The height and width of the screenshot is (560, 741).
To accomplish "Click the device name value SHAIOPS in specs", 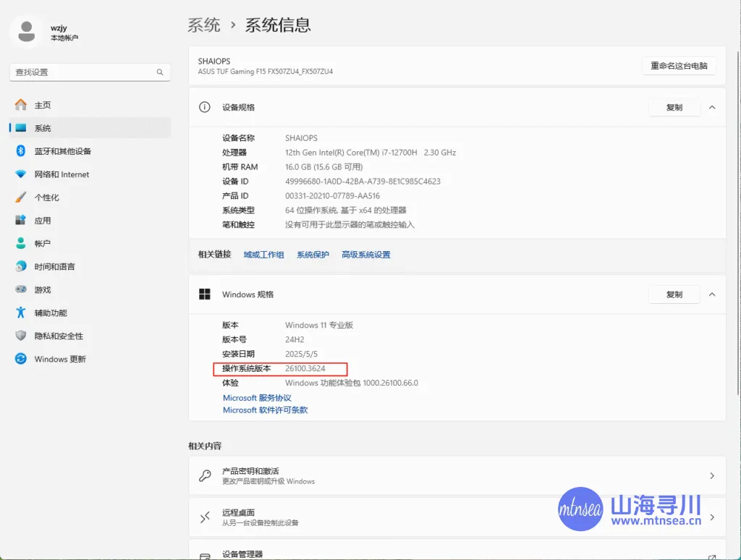I will 301,138.
